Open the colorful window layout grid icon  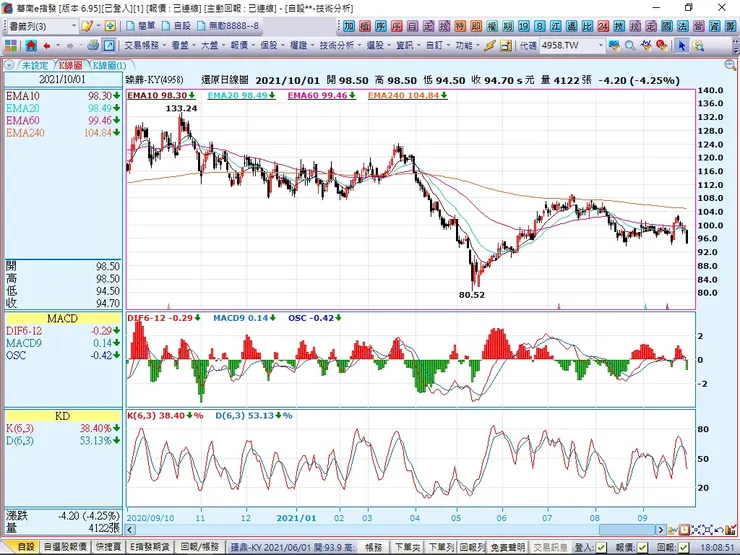tap(11, 45)
